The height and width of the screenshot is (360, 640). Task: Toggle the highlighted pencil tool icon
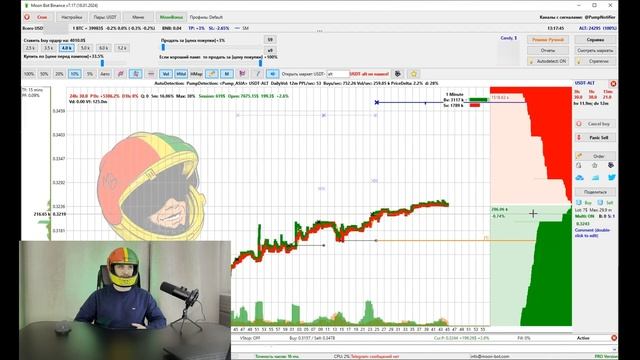click(x=211, y=74)
